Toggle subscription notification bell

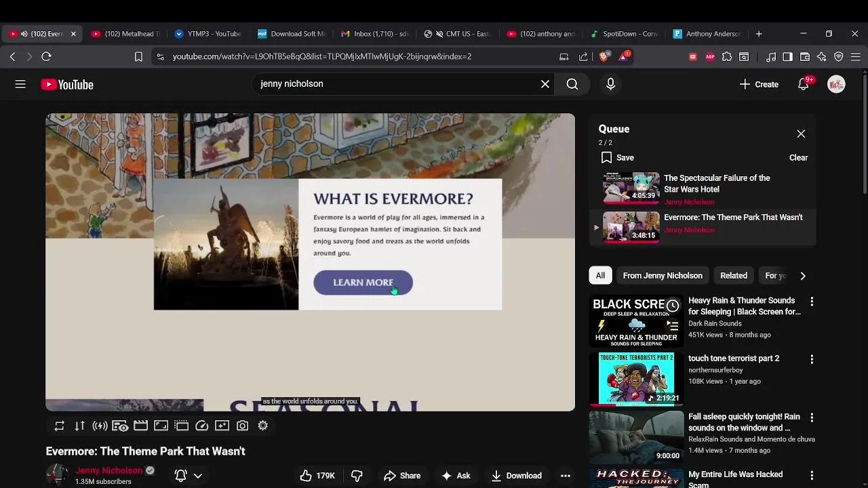pos(180,476)
